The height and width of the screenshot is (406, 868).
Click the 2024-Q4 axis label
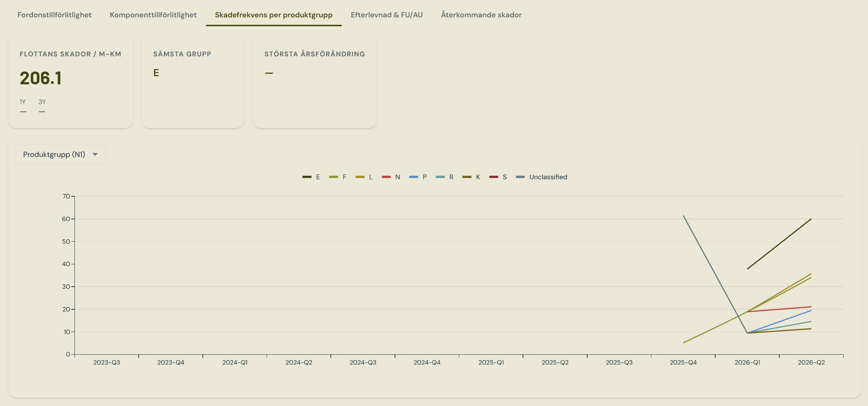[x=427, y=362]
